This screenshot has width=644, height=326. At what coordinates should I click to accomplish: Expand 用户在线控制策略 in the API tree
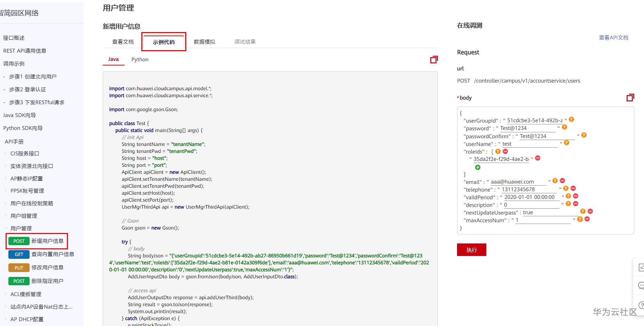(x=6, y=203)
